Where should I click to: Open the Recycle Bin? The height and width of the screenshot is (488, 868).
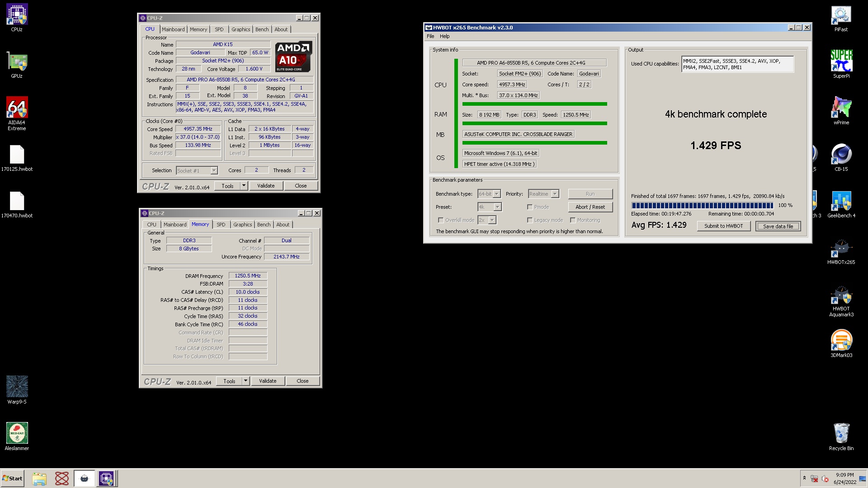pyautogui.click(x=841, y=436)
